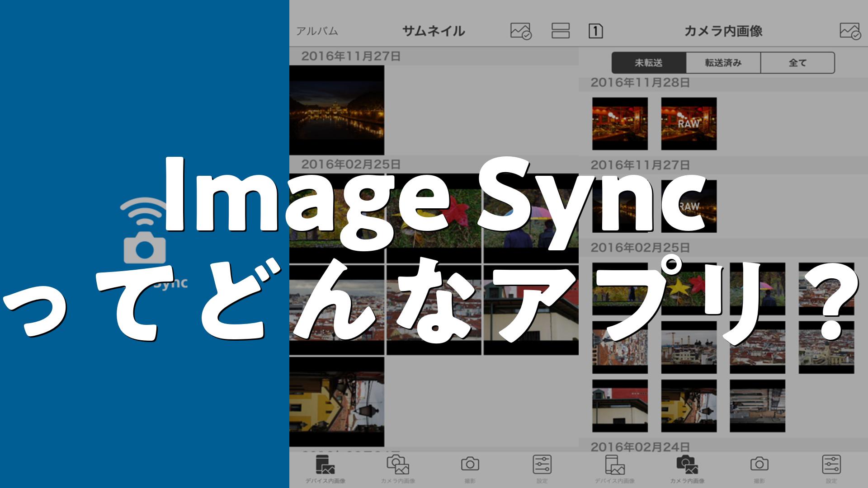Open 撮影 camera tab in left screen

[470, 469]
